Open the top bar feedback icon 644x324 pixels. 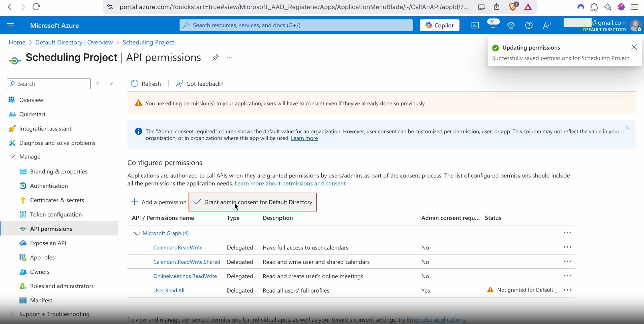coord(547,25)
